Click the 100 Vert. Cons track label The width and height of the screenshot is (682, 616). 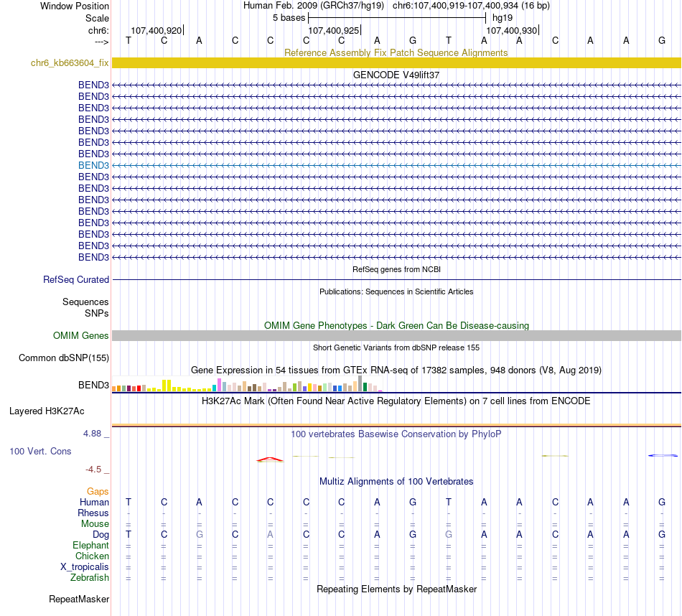coord(40,451)
